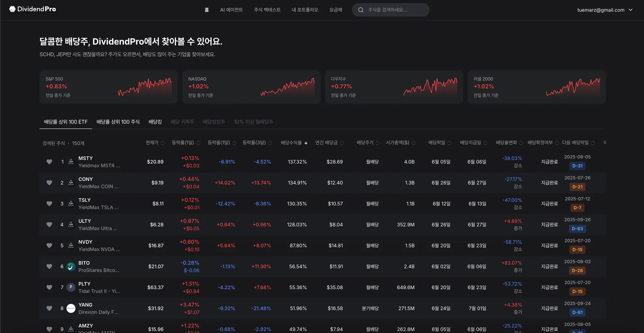644x333 pixels.
Task: Favorite BITO with its heart icon
Action: (x=49, y=267)
